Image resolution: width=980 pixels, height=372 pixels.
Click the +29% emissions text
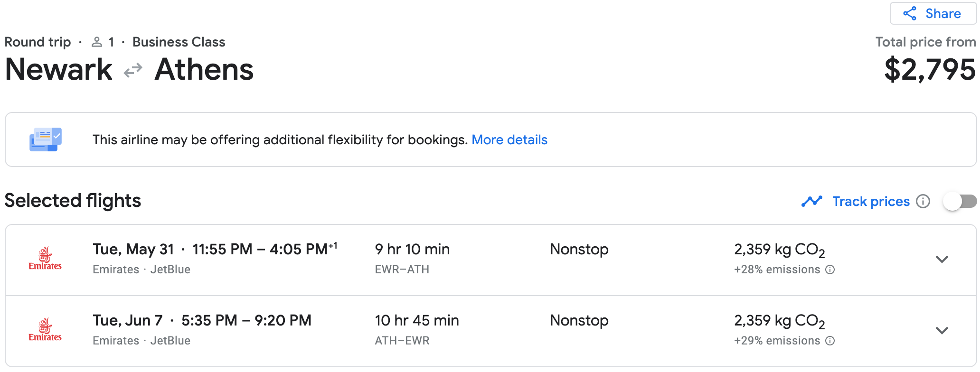(x=777, y=341)
